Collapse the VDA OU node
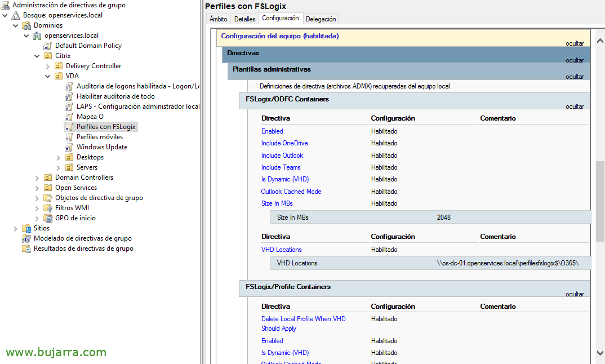The height and width of the screenshot is (364, 605). click(48, 77)
